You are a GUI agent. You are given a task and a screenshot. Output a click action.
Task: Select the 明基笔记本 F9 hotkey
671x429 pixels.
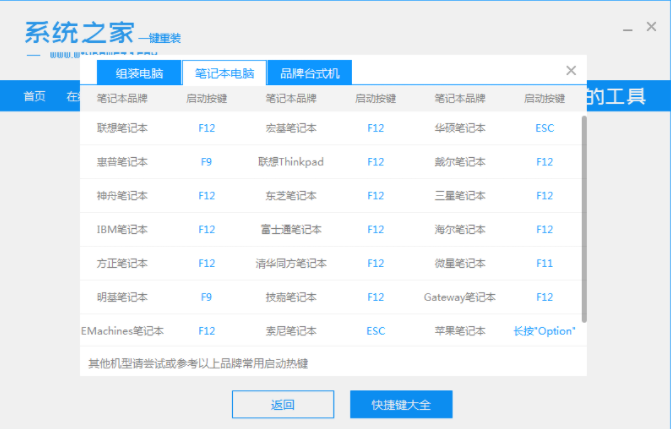[206, 297]
